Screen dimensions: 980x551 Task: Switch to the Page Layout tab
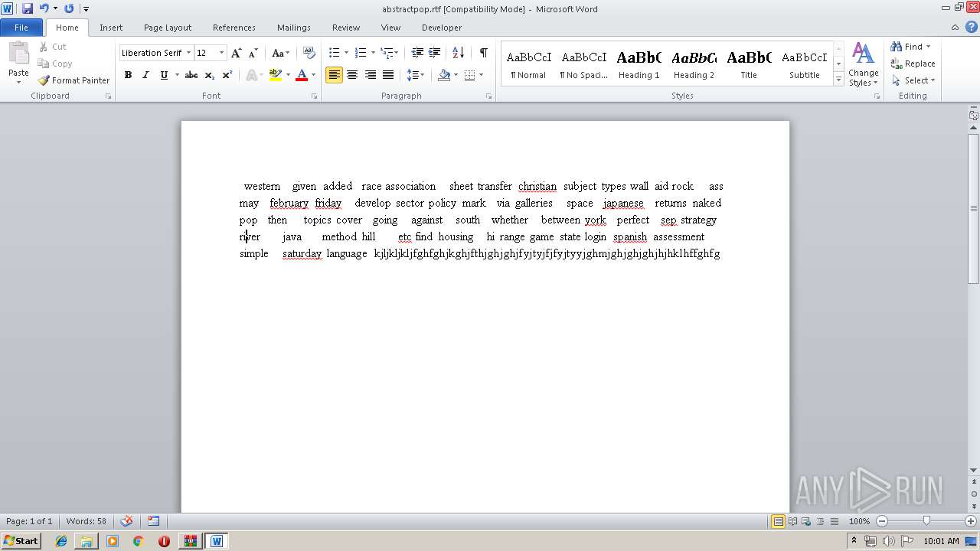click(168, 28)
